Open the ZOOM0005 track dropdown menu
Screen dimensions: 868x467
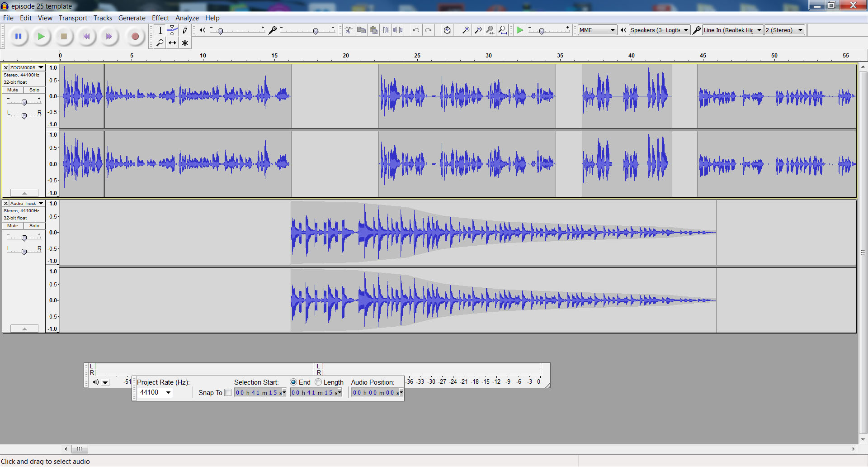coord(27,67)
